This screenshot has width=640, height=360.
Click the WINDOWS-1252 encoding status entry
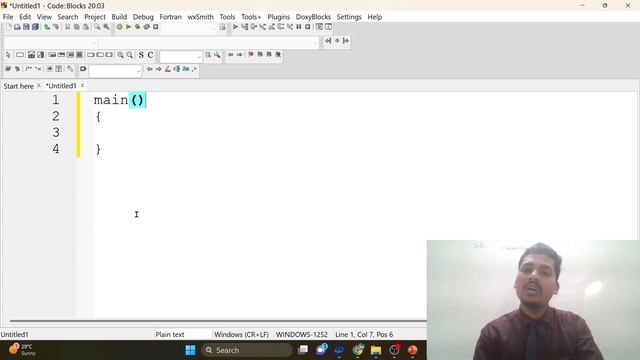302,335
